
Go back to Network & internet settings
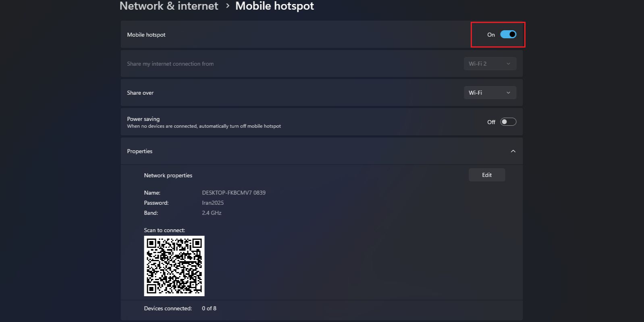click(168, 6)
